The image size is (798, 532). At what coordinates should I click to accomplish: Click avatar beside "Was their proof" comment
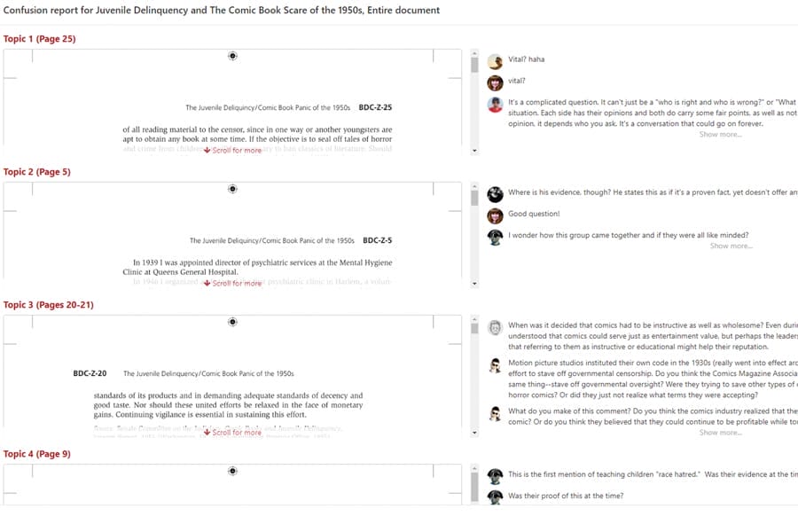click(x=495, y=497)
